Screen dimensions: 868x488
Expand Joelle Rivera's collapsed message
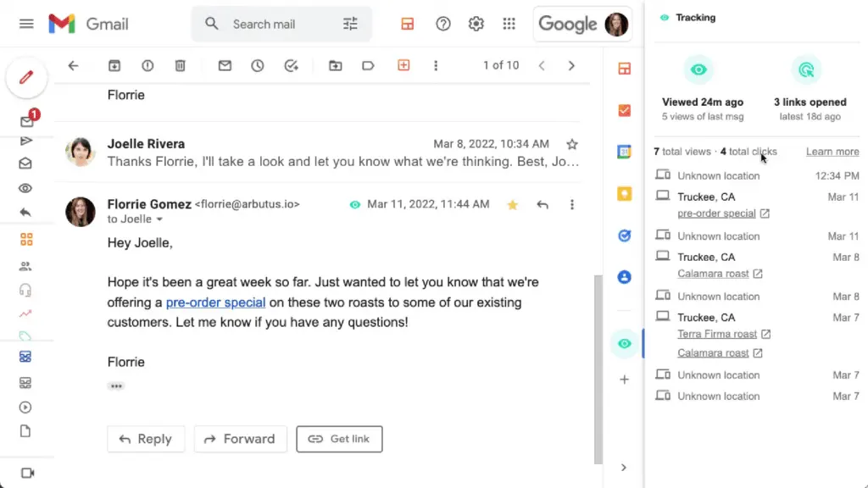click(x=343, y=152)
